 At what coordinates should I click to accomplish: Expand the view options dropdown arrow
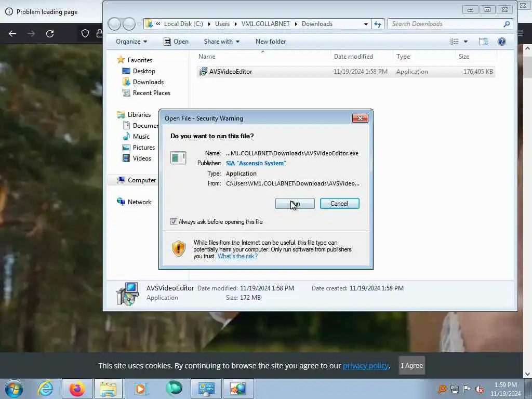point(466,42)
